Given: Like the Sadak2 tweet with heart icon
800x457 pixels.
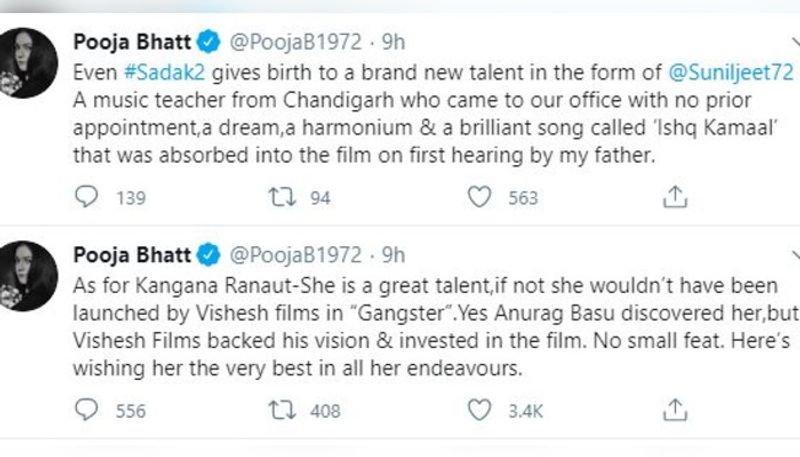Looking at the screenshot, I should pos(480,197).
